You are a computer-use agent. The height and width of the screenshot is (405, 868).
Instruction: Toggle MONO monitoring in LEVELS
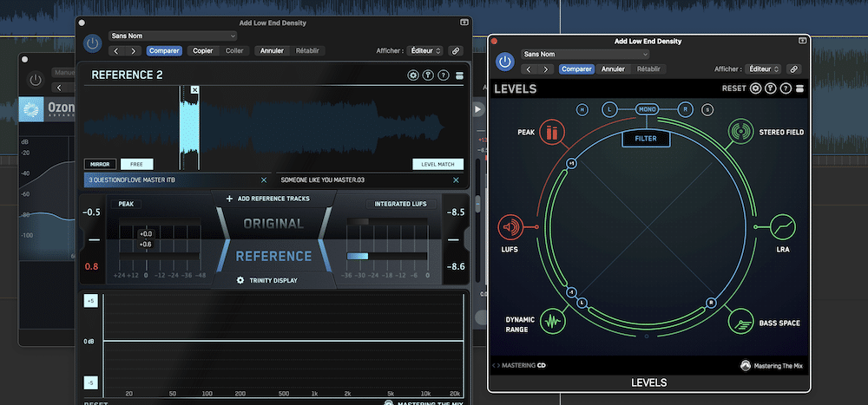pyautogui.click(x=648, y=109)
